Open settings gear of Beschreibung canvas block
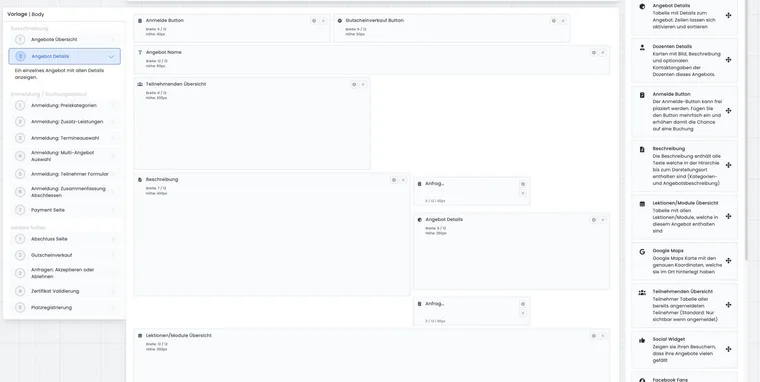The image size is (760, 382). [x=394, y=180]
